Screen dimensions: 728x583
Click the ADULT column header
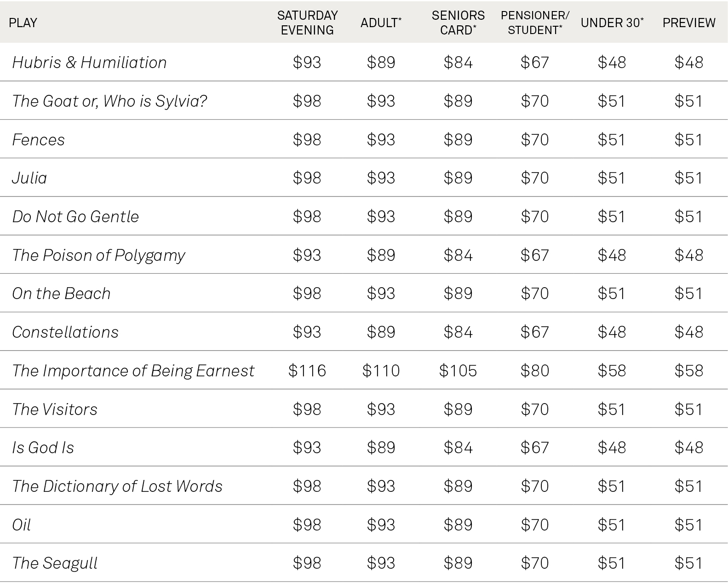pos(381,23)
